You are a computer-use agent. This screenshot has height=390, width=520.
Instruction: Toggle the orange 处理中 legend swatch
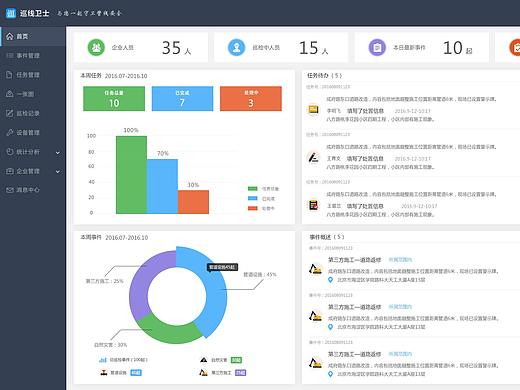pyautogui.click(x=253, y=208)
